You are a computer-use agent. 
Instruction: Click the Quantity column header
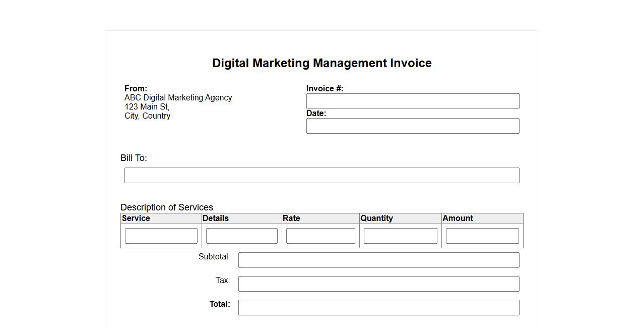(376, 218)
